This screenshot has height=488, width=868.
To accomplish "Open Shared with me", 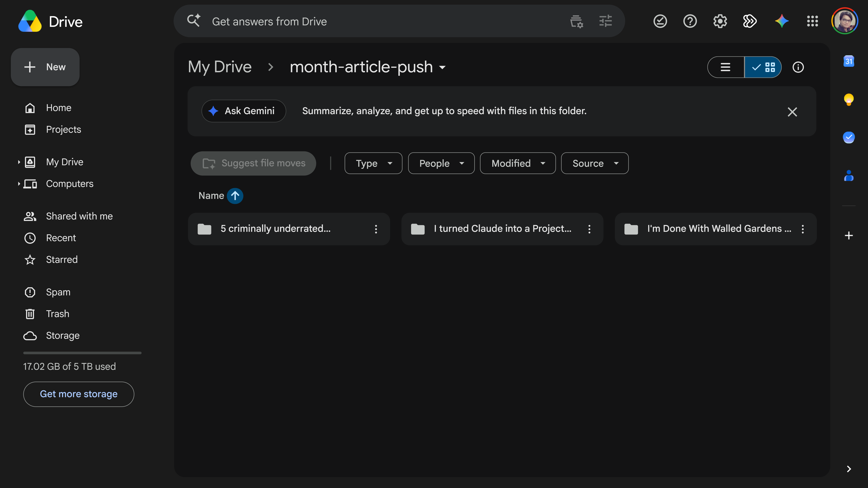I will click(x=68, y=216).
